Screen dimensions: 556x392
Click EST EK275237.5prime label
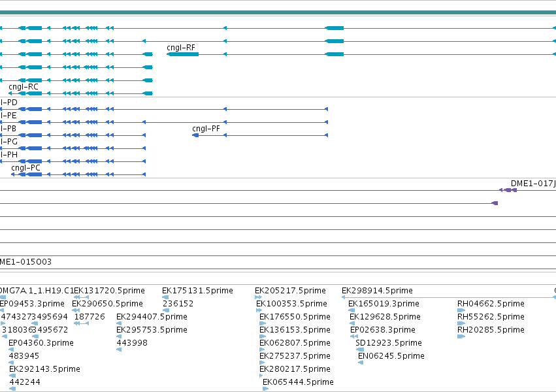click(x=295, y=356)
